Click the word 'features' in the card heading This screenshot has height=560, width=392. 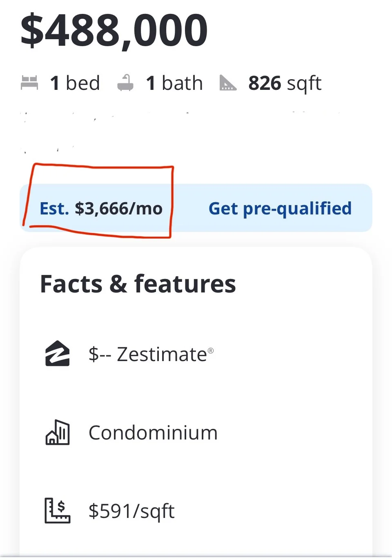pos(185,284)
